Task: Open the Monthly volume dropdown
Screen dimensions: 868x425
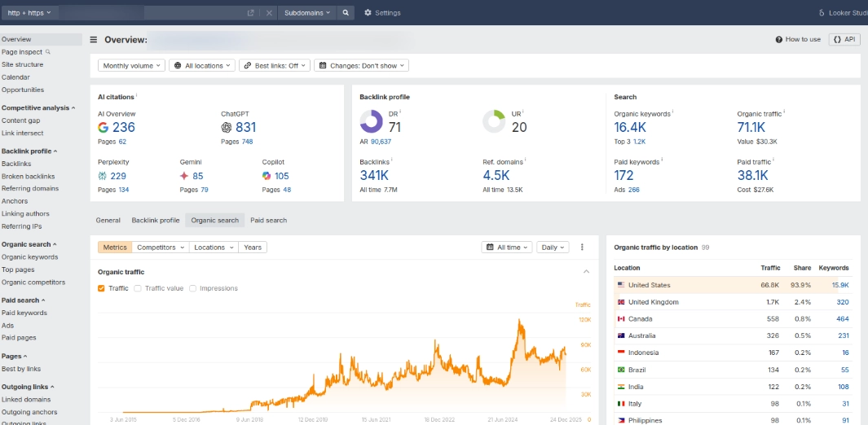Action: click(x=131, y=65)
